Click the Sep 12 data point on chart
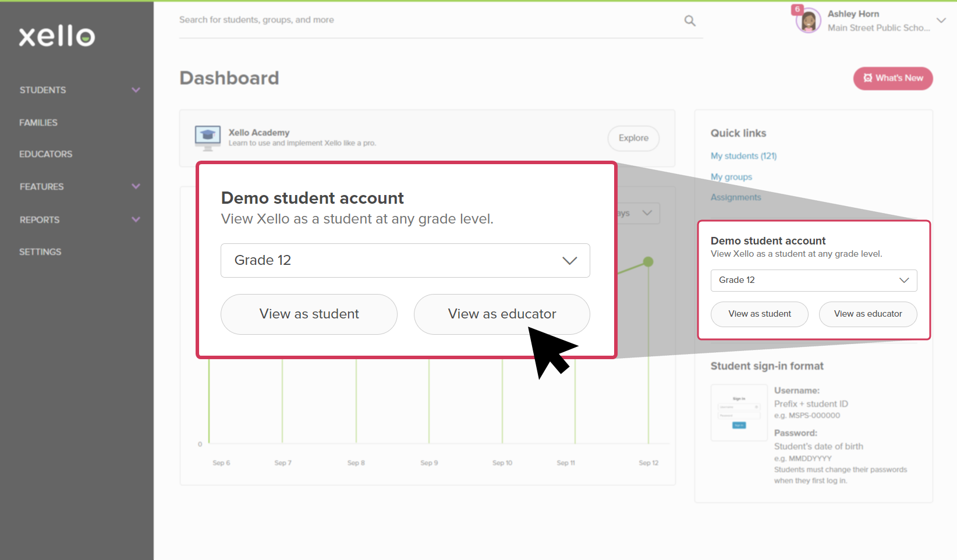 (x=648, y=262)
